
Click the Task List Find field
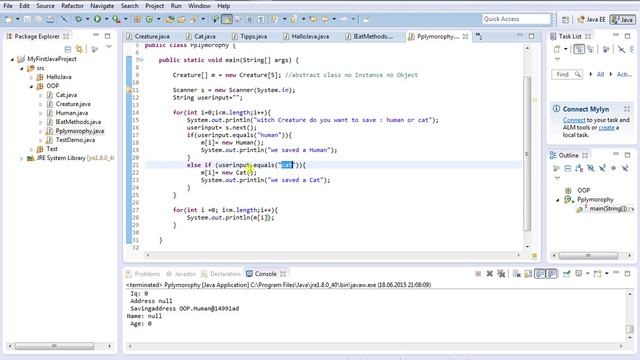[567, 74]
